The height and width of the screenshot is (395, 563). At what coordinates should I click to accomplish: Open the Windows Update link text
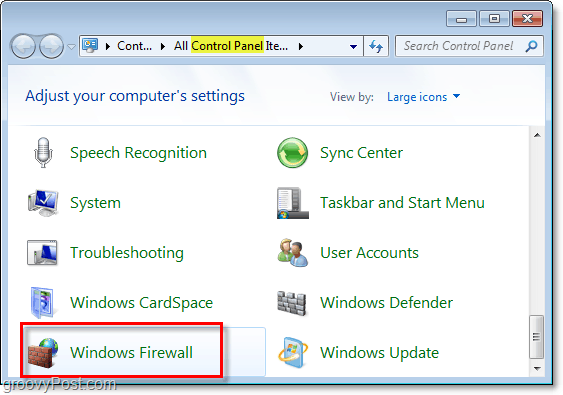tap(380, 353)
